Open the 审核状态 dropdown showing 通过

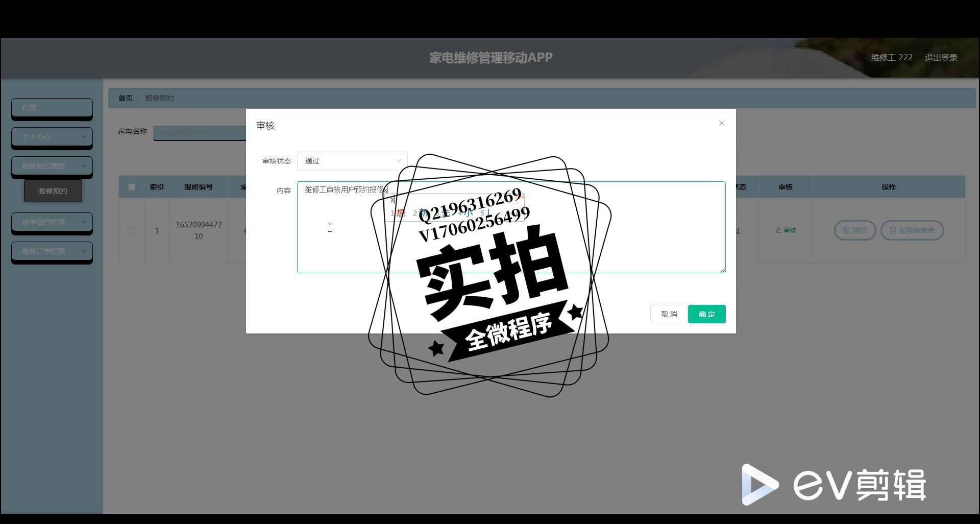click(352, 161)
